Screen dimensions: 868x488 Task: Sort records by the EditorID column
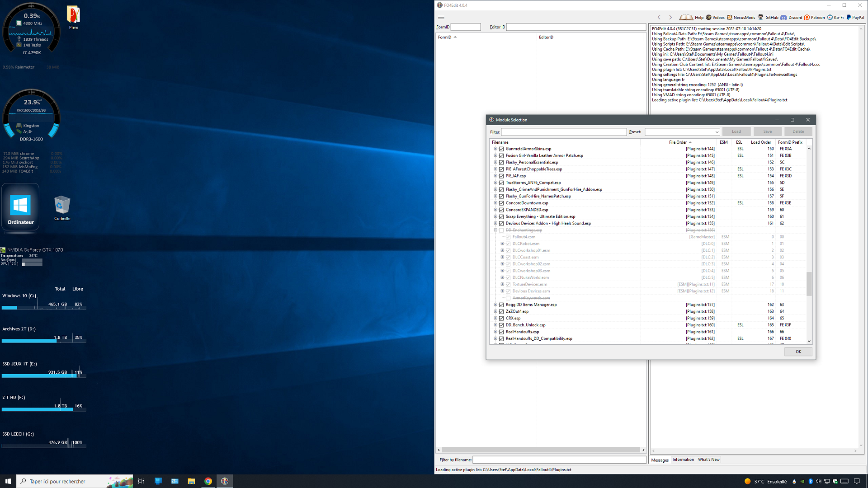590,37
